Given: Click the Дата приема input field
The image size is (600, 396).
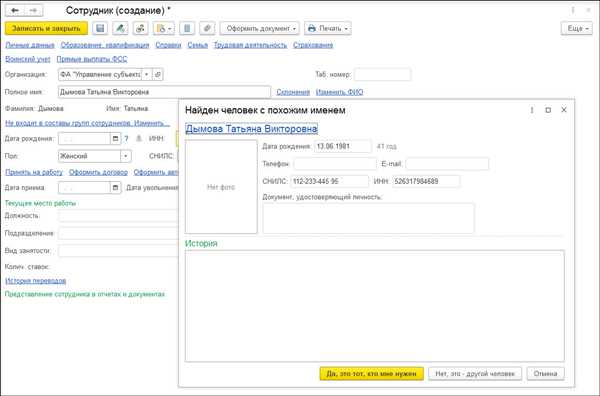Looking at the screenshot, I should [84, 187].
